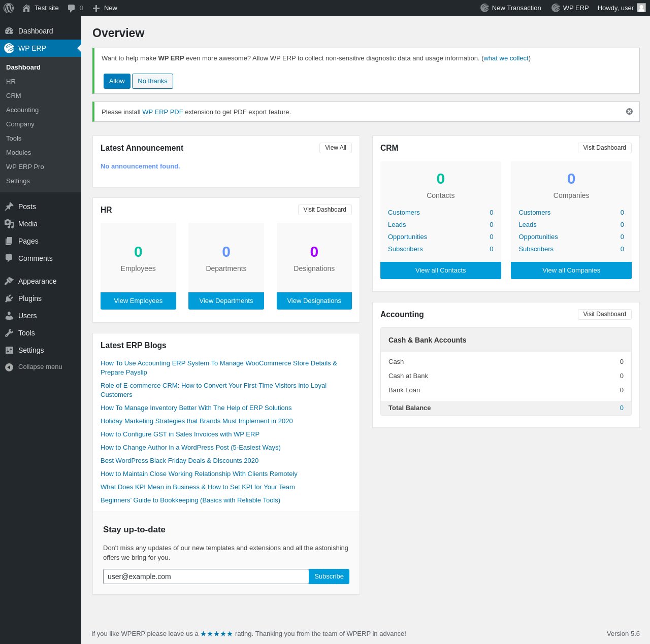Click the Comments speech bubble sidebar icon
The width and height of the screenshot is (650, 644).
(x=9, y=258)
